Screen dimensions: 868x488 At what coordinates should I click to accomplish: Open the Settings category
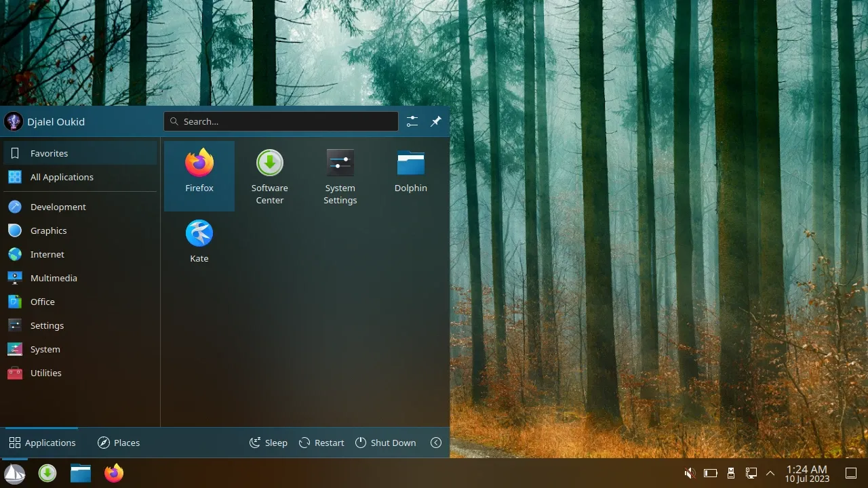pyautogui.click(x=80, y=325)
